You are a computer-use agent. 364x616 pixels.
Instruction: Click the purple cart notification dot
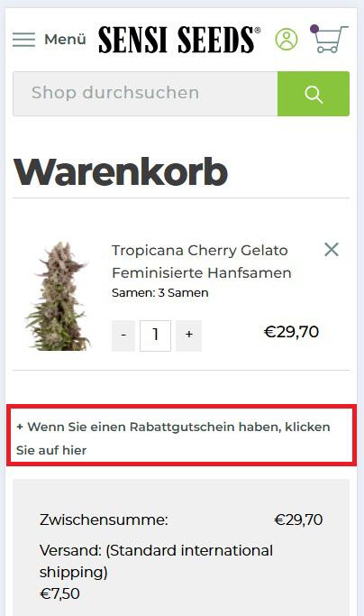click(314, 29)
